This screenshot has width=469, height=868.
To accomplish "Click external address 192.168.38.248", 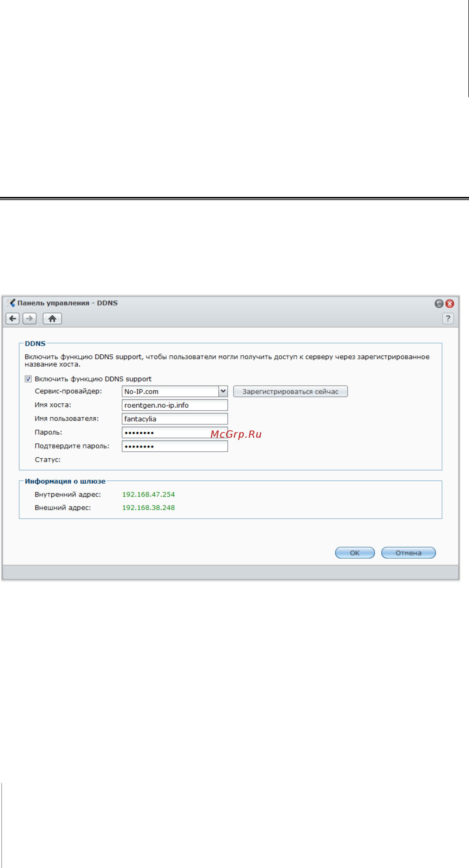I will coord(148,507).
